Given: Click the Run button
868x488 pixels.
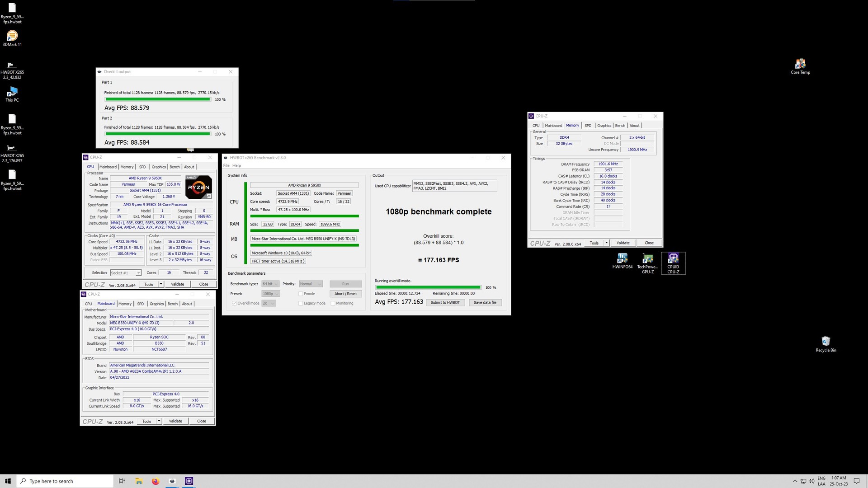Looking at the screenshot, I should pyautogui.click(x=345, y=284).
